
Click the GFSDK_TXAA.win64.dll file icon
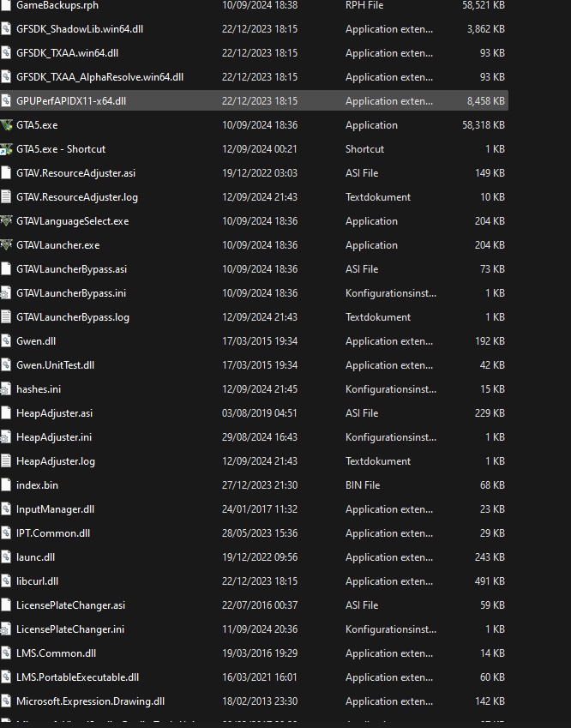coord(5,53)
